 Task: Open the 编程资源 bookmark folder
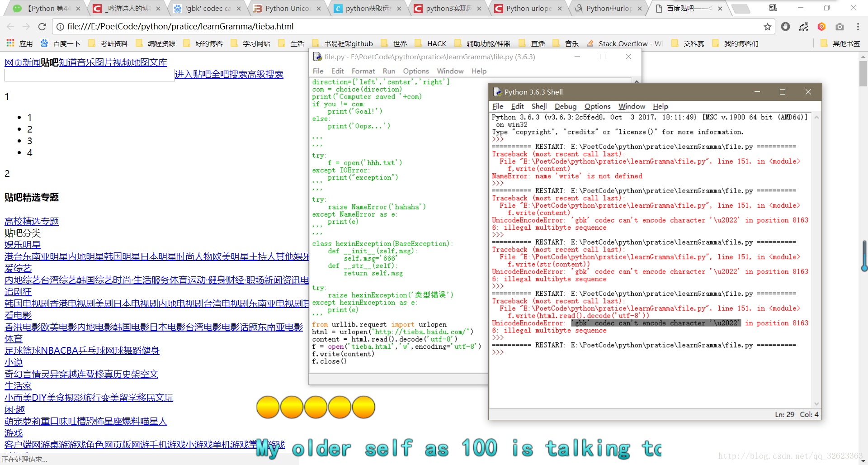pos(156,43)
